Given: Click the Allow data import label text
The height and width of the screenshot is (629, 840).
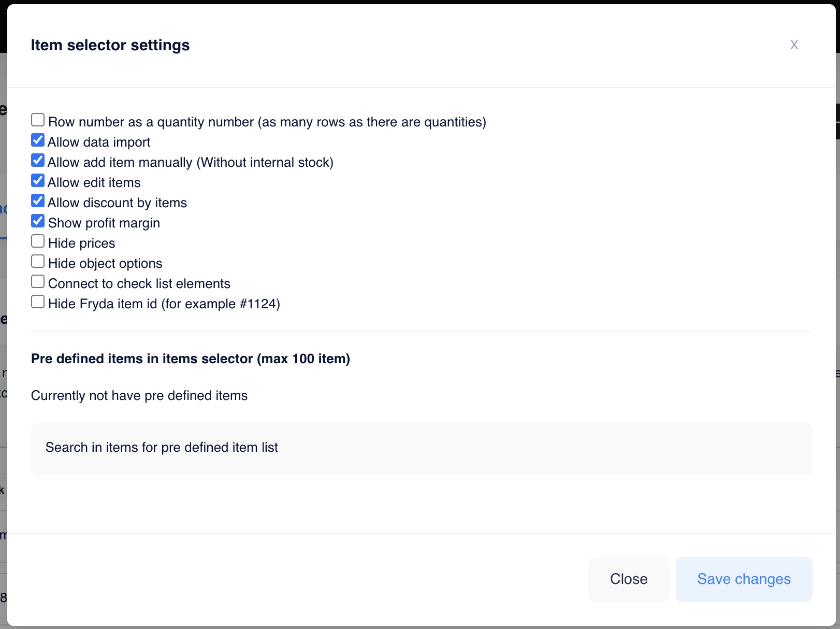Looking at the screenshot, I should pos(99,142).
